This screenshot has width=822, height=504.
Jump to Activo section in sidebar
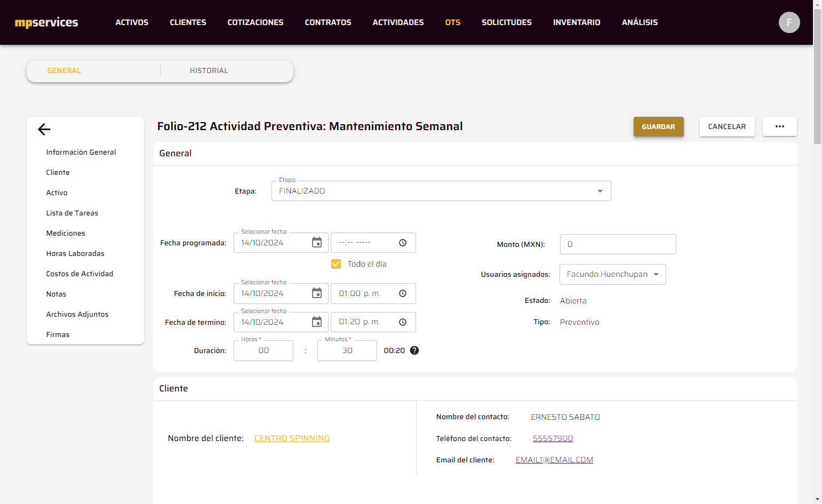point(57,193)
